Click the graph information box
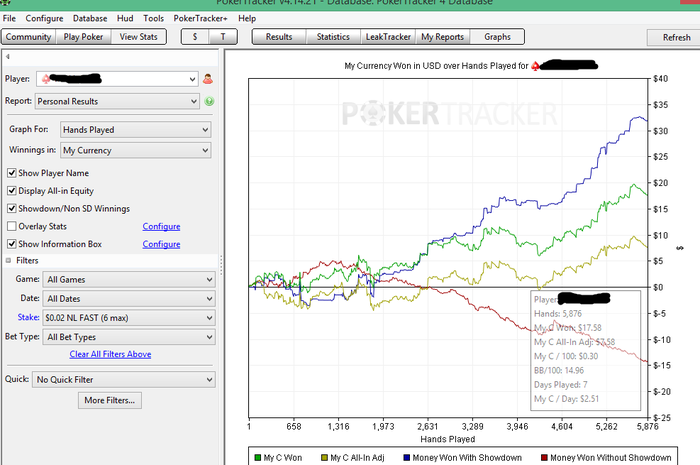The height and width of the screenshot is (465, 700). click(586, 350)
